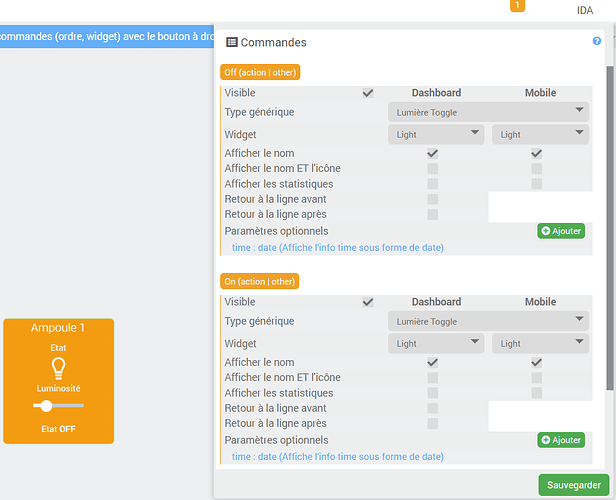Expand Dashboard Widget dropdown for Off command
616x500 pixels.
(436, 134)
